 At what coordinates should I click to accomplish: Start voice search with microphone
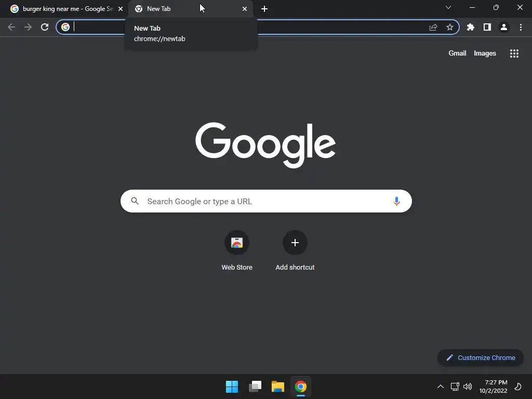tap(396, 201)
